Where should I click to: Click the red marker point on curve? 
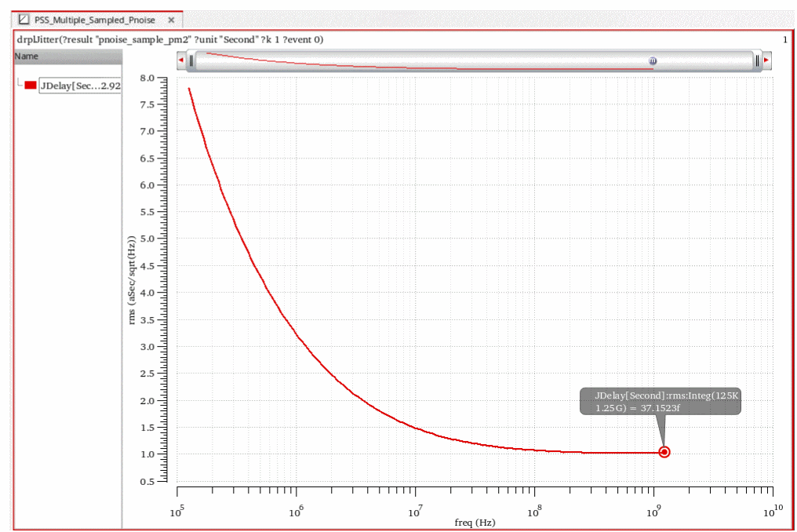(664, 452)
